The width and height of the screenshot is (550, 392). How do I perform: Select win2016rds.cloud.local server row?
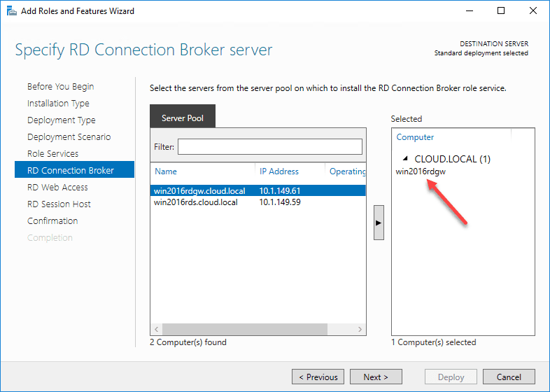258,202
